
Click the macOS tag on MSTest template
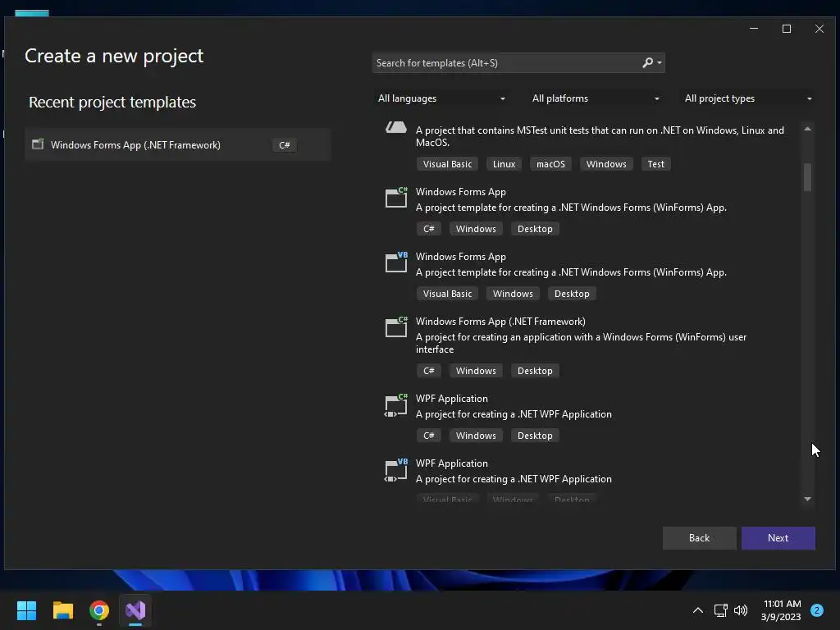click(x=550, y=164)
